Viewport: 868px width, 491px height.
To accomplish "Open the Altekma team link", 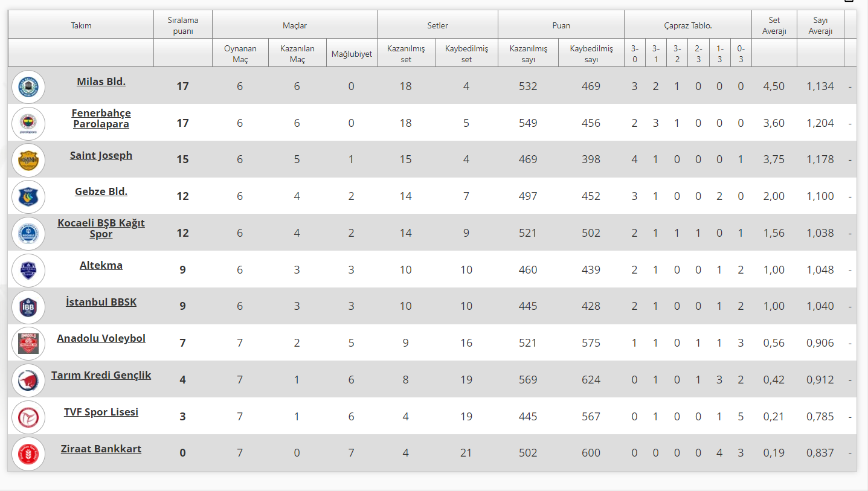I will click(x=101, y=265).
